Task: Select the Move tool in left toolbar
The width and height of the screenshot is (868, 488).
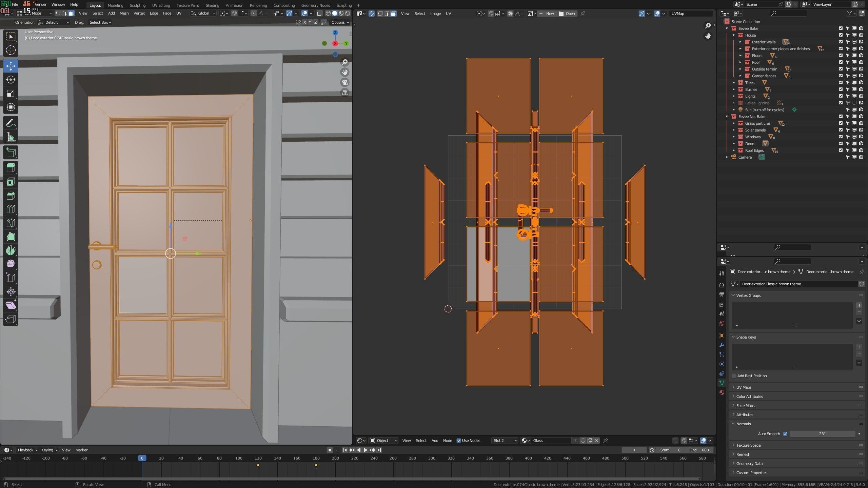Action: tap(11, 65)
